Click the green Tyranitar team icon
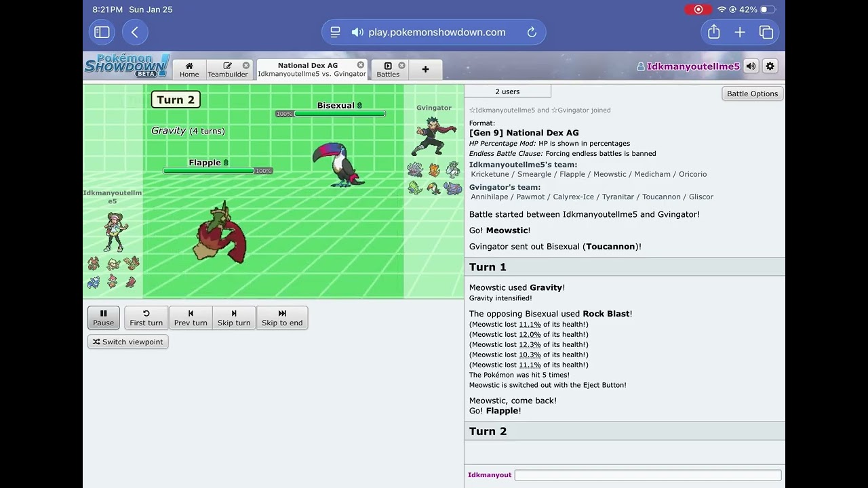This screenshot has width=868, height=488. pos(415,188)
